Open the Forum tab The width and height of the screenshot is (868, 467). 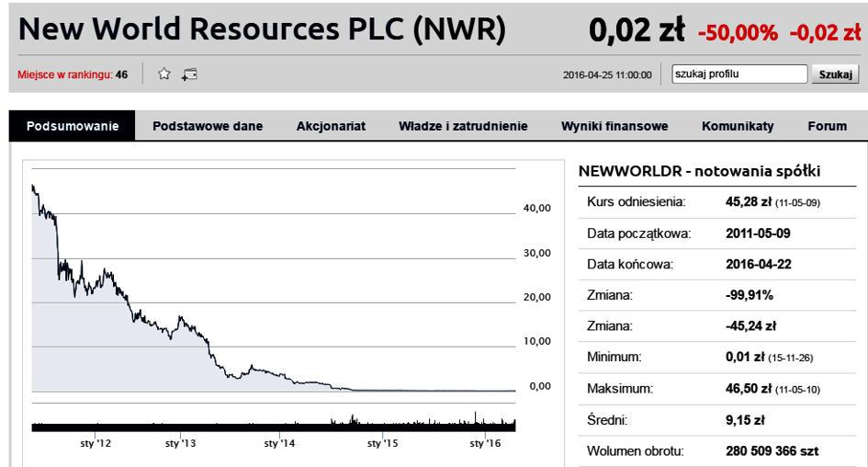[827, 126]
